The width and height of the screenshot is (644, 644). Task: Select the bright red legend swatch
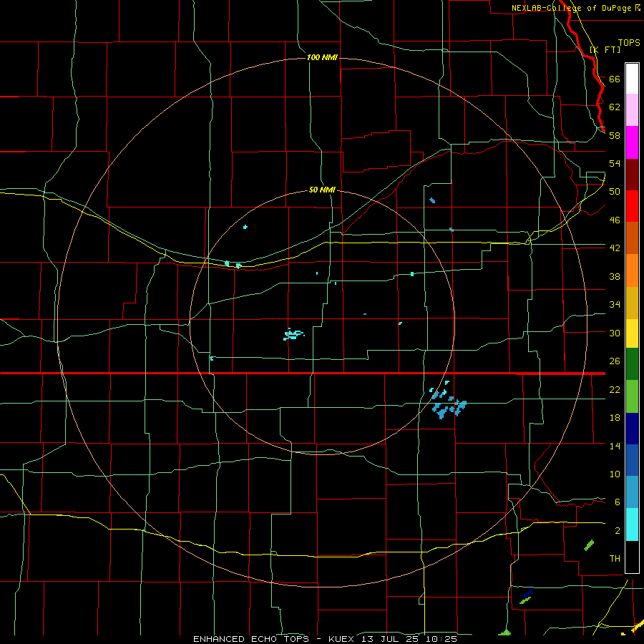point(632,206)
